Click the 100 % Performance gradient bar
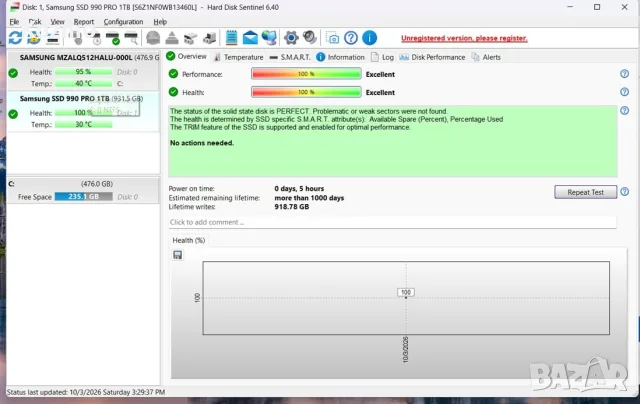Screen dimensions: 640x404 pyautogui.click(x=306, y=74)
